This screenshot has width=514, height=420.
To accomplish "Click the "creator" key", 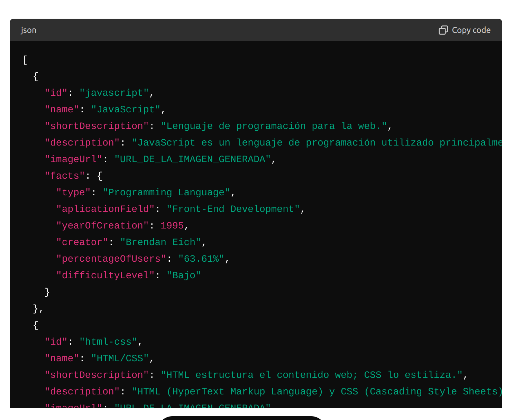I will [82, 242].
